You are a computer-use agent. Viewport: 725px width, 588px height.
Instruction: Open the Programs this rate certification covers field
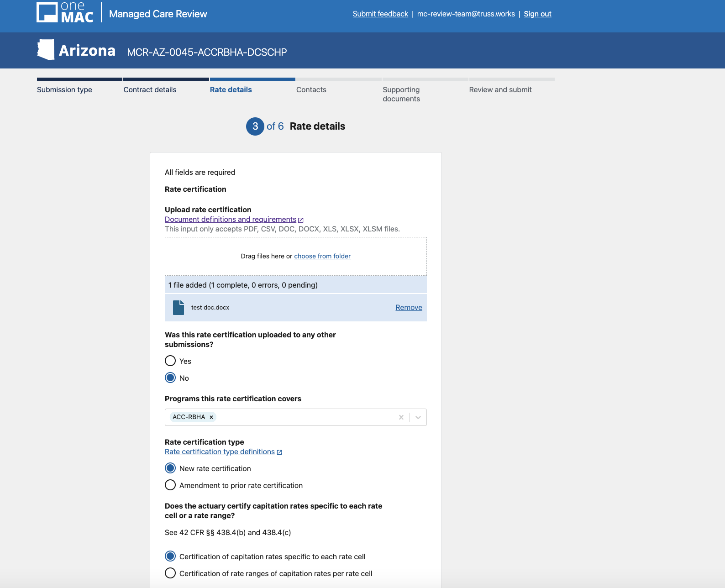point(301,417)
